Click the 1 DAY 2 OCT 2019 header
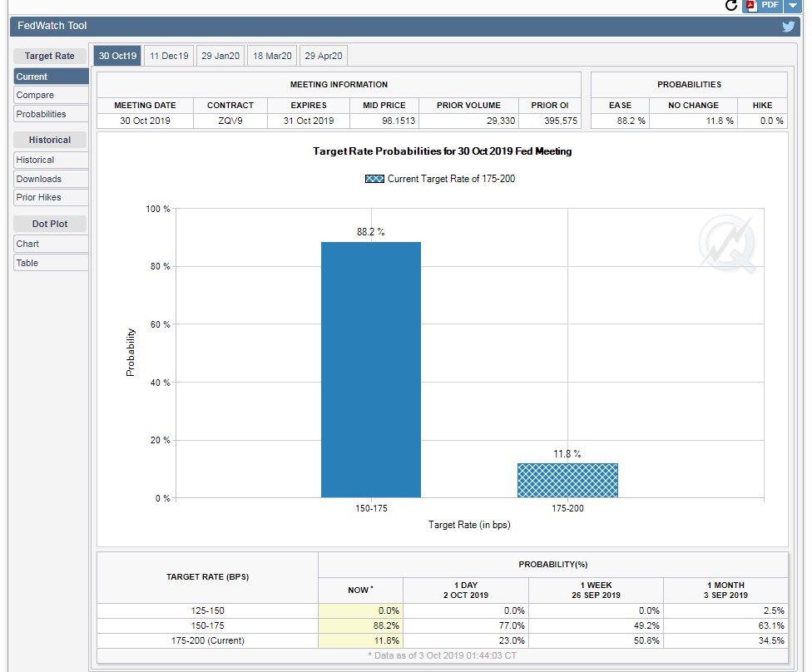Image resolution: width=812 pixels, height=672 pixels. tap(466, 590)
